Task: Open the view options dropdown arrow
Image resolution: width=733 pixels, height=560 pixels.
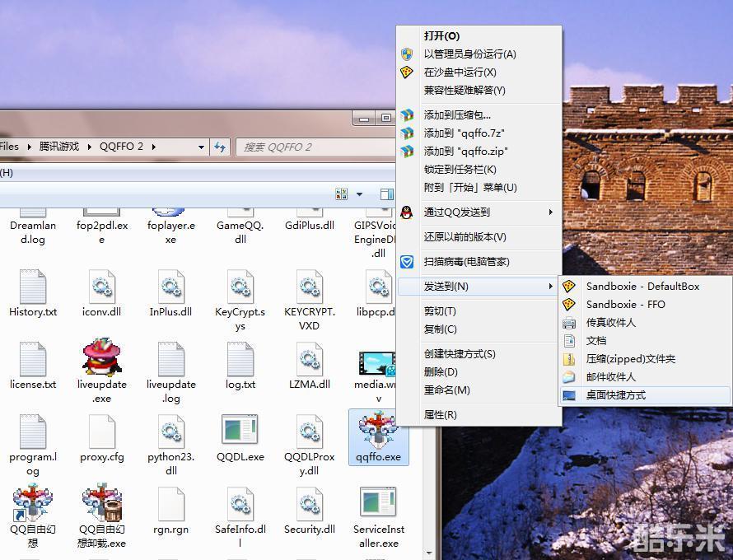Action: tap(359, 194)
